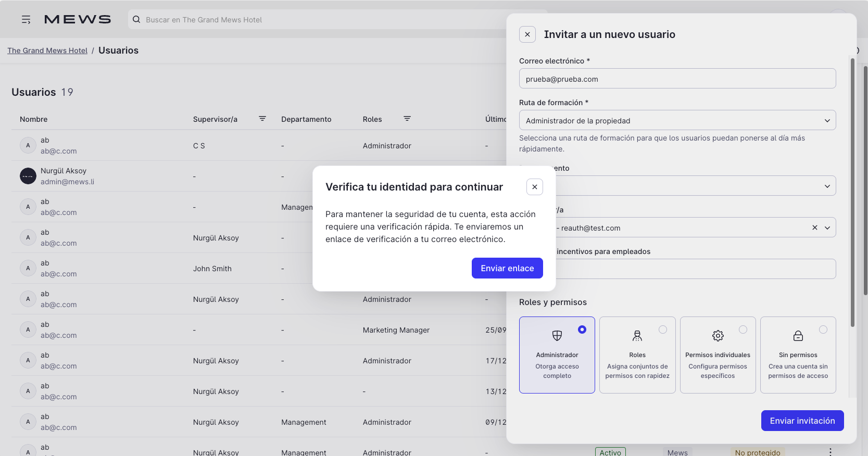Image resolution: width=868 pixels, height=456 pixels.
Task: Select the Roles radio button
Action: [662, 330]
